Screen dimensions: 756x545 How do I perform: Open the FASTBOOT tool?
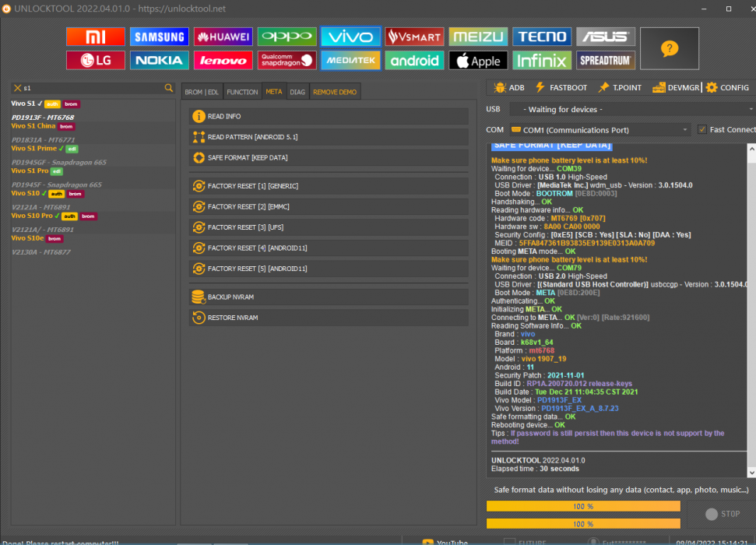click(x=561, y=87)
